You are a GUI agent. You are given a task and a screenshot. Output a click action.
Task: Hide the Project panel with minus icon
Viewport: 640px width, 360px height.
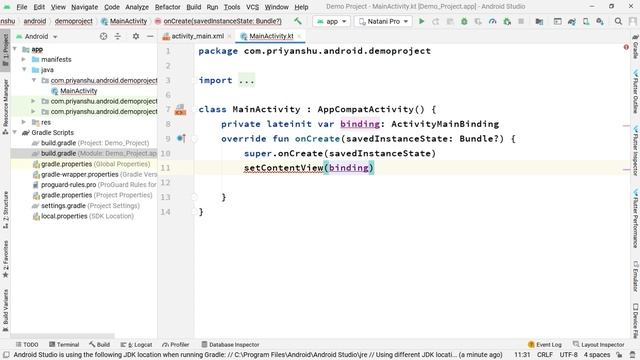click(x=150, y=36)
